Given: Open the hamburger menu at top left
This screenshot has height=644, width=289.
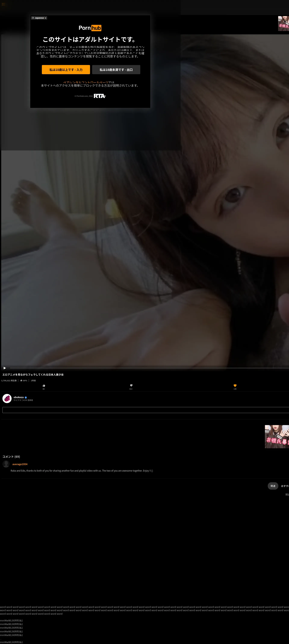Looking at the screenshot, I should tap(3, 4).
